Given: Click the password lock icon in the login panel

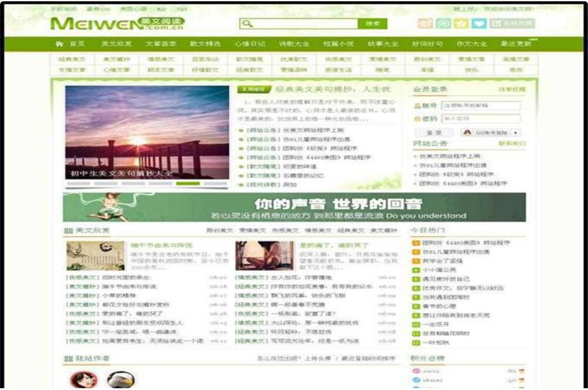Looking at the screenshot, I should coord(417,119).
